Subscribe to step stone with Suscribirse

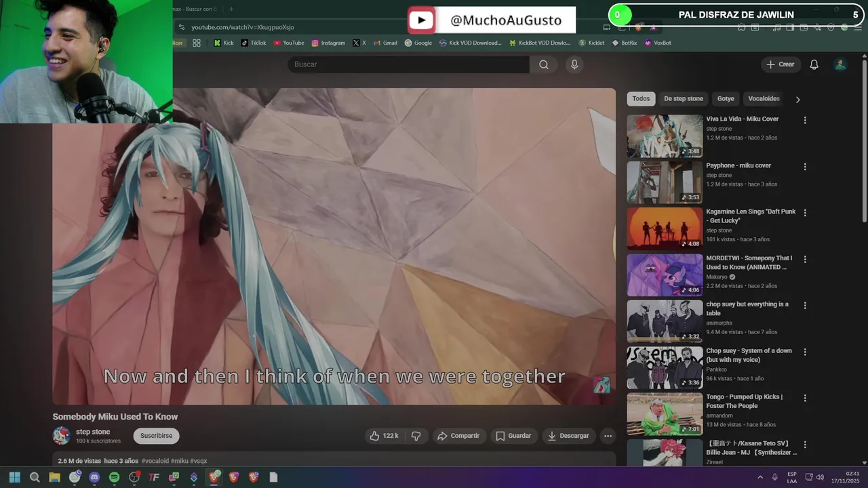157,436
